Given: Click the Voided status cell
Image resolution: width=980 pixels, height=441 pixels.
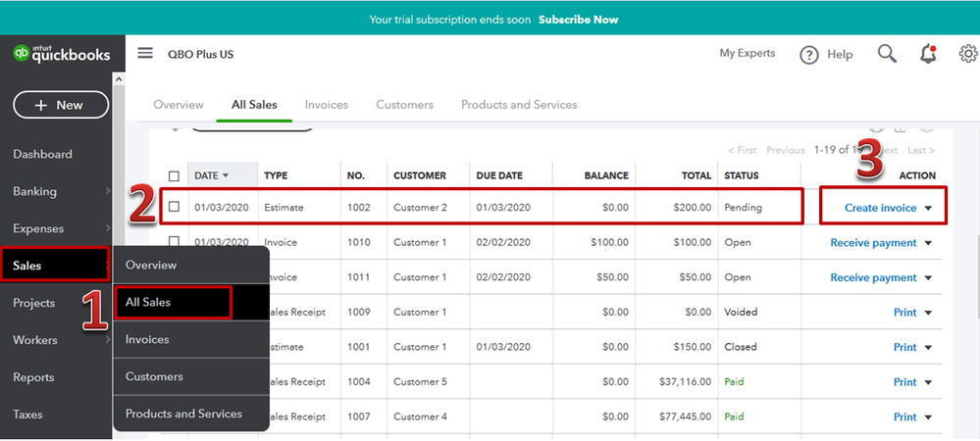Looking at the screenshot, I should click(741, 312).
